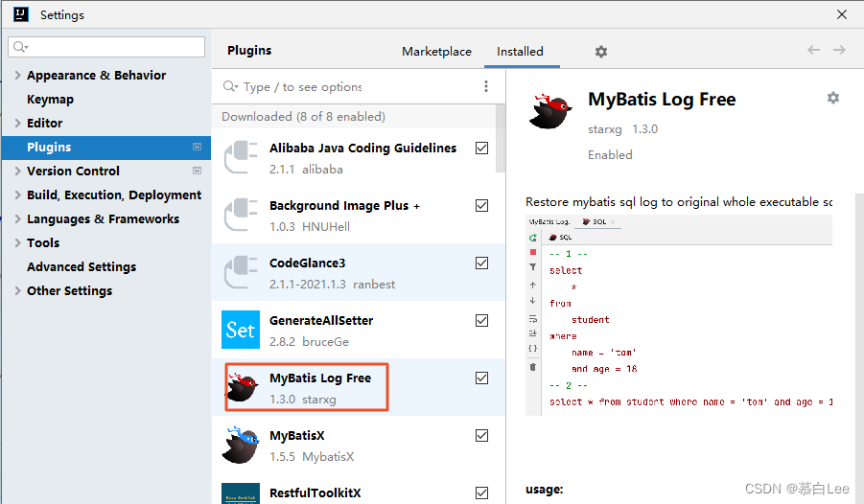
Task: Expand the Editor settings node
Action: click(x=17, y=123)
